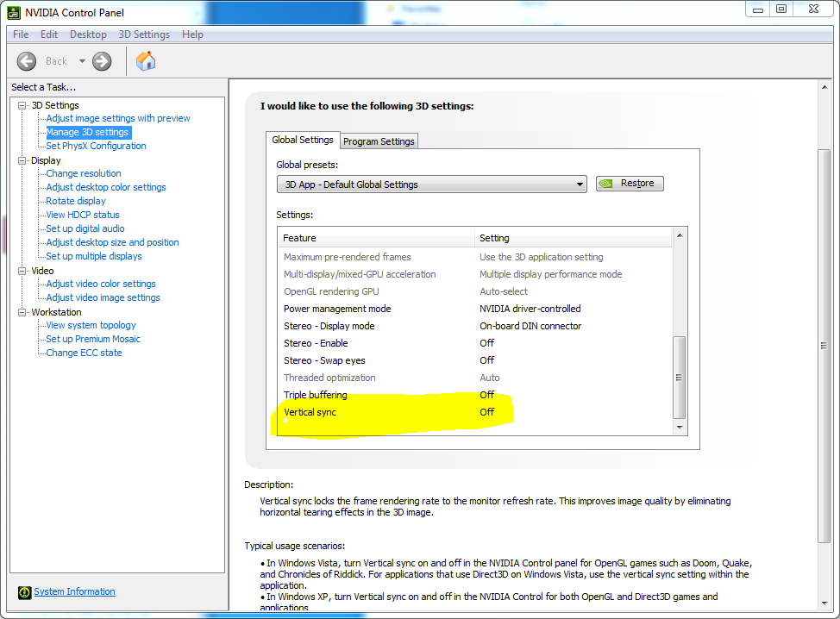Open the Home page icon
Viewport: 840px width, 619px height.
coord(146,61)
